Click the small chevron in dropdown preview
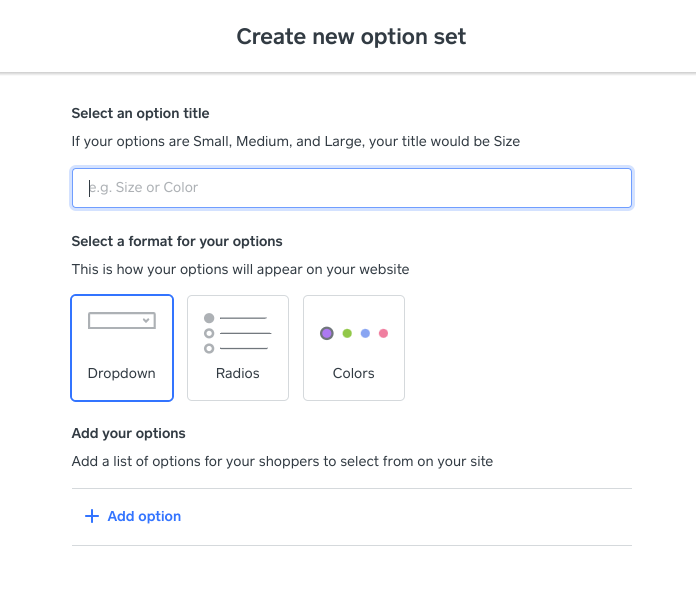This screenshot has height=615, width=696. [147, 321]
